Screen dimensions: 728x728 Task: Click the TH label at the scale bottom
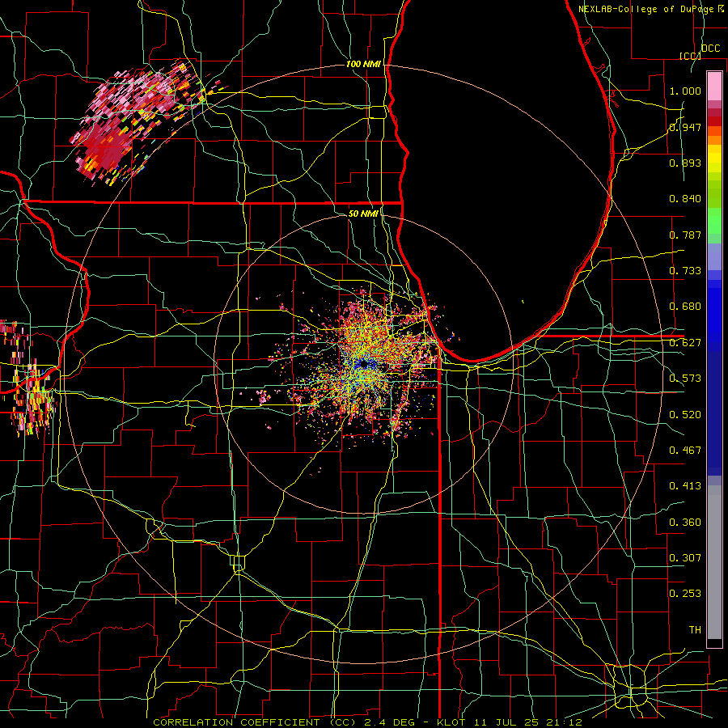[x=695, y=629]
